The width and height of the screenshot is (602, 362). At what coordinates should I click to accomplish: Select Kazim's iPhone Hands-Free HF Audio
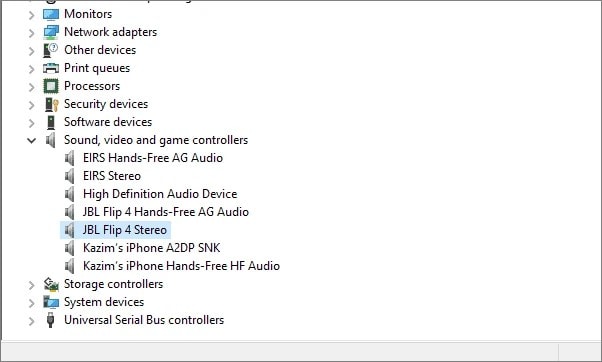[181, 266]
